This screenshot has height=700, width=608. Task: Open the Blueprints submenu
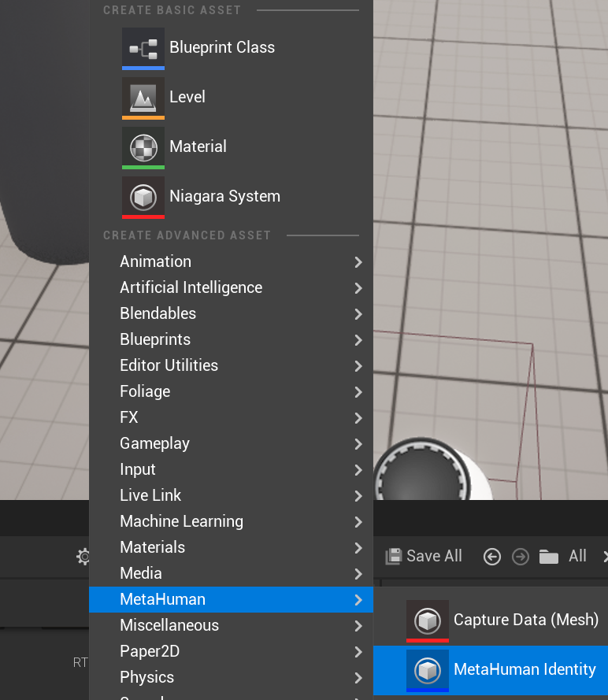point(232,339)
